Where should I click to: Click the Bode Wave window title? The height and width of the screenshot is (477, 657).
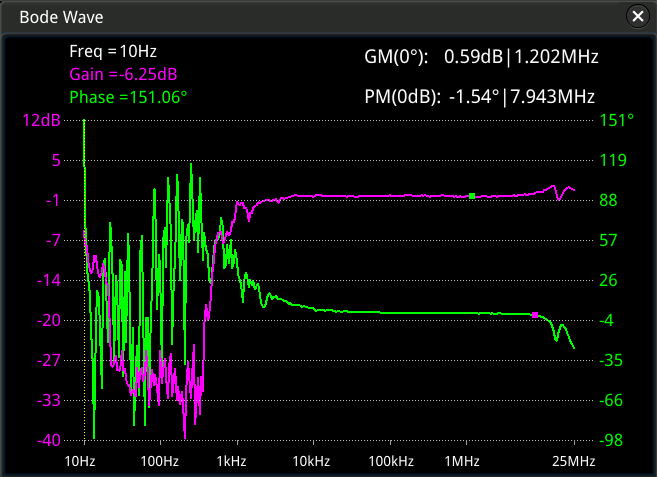61,17
